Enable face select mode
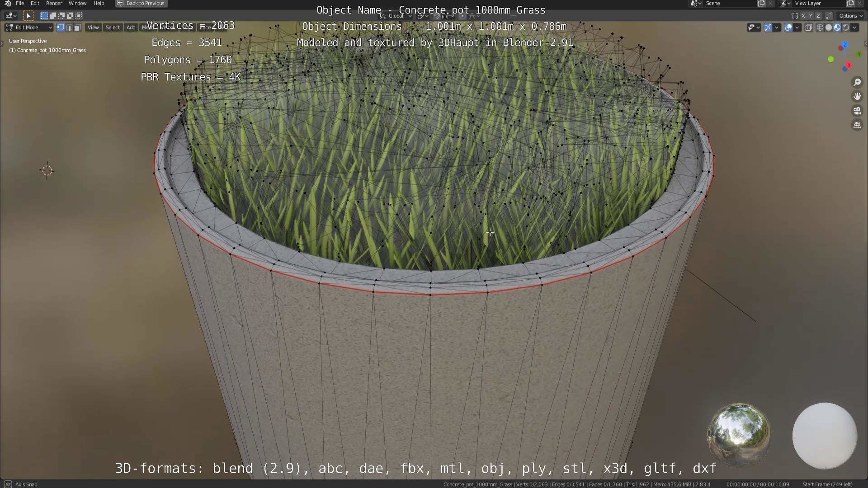This screenshot has width=868, height=488. tap(77, 28)
